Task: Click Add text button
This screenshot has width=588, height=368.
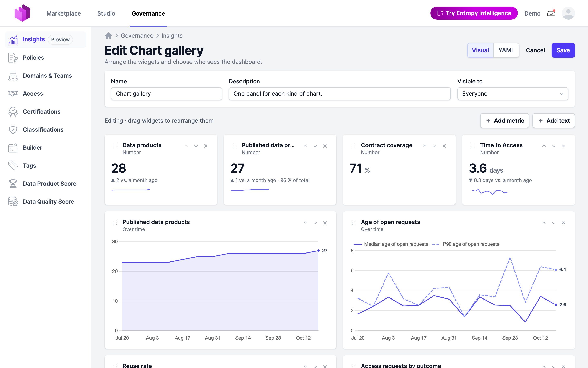Action: pyautogui.click(x=553, y=121)
